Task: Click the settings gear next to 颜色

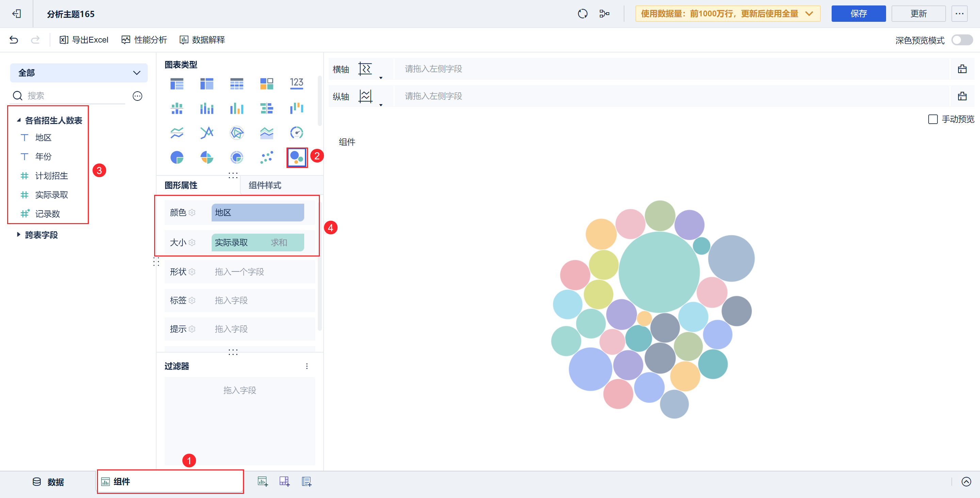Action: [x=192, y=213]
